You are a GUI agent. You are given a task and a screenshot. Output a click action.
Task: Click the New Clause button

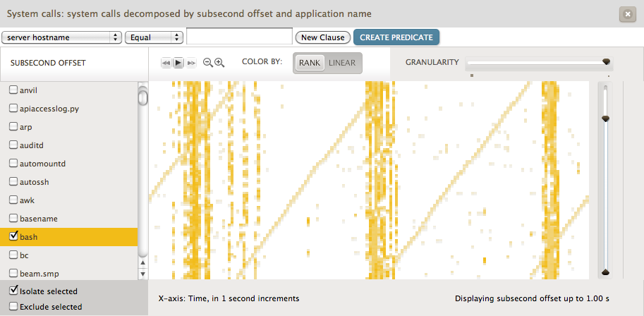coord(323,37)
